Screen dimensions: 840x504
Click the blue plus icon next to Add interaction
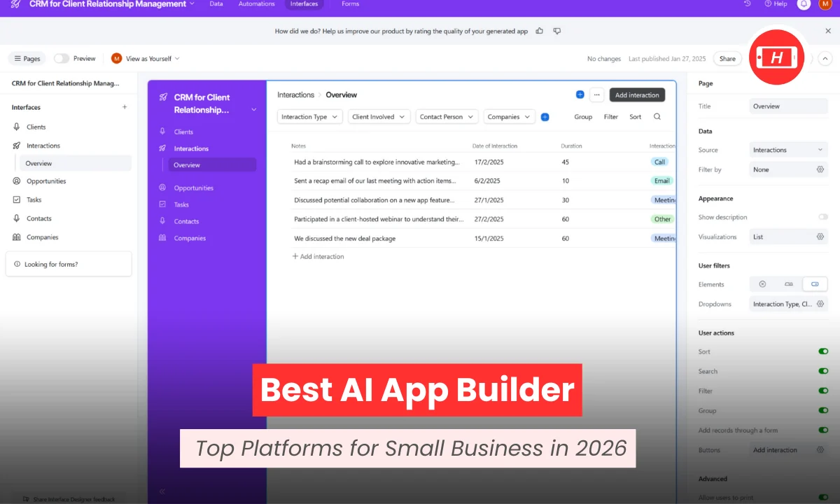click(x=580, y=94)
